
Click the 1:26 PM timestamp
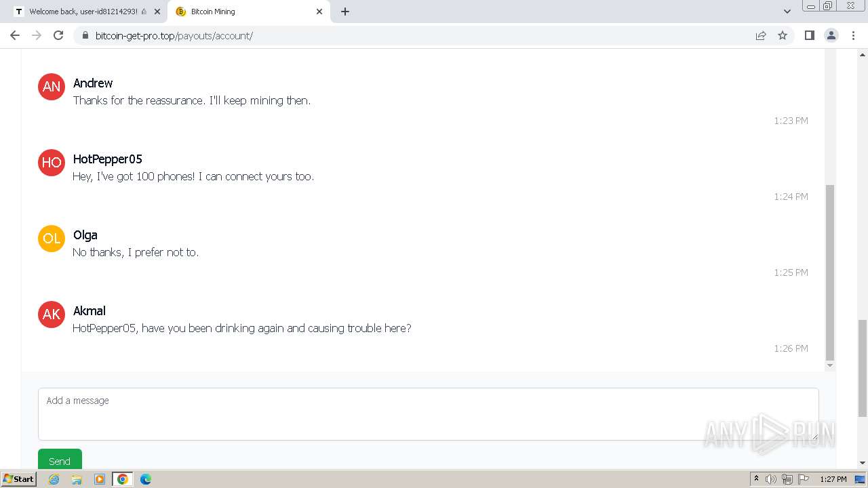click(791, 348)
